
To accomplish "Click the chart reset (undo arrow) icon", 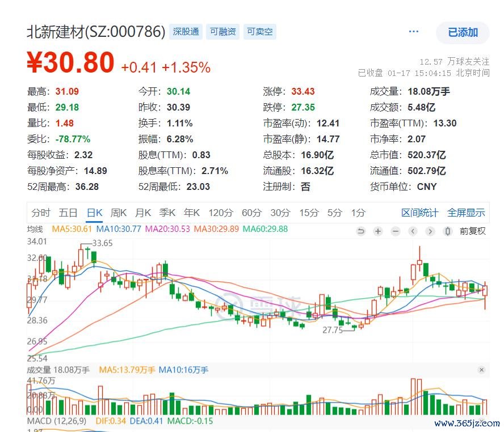I will (361, 231).
